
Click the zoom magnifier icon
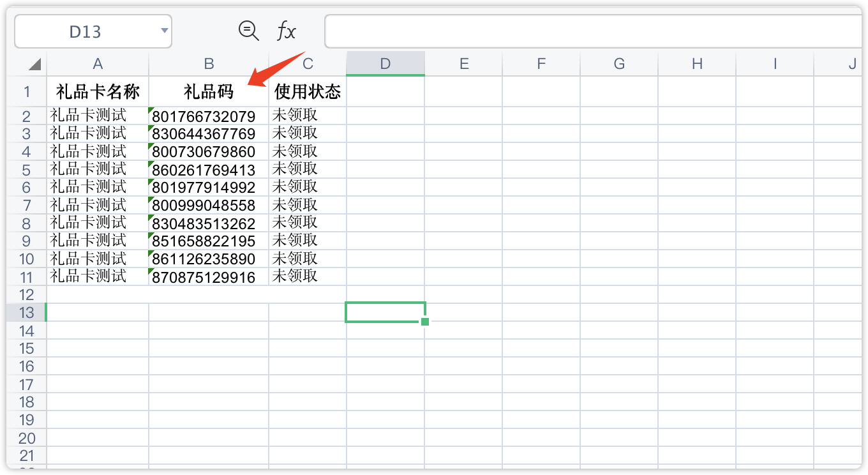pos(248,31)
